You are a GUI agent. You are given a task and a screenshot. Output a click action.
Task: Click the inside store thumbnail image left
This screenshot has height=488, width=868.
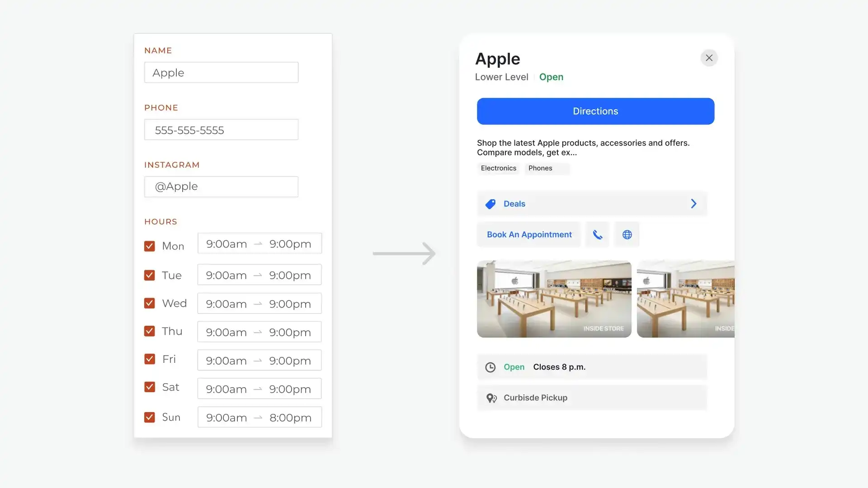click(554, 299)
